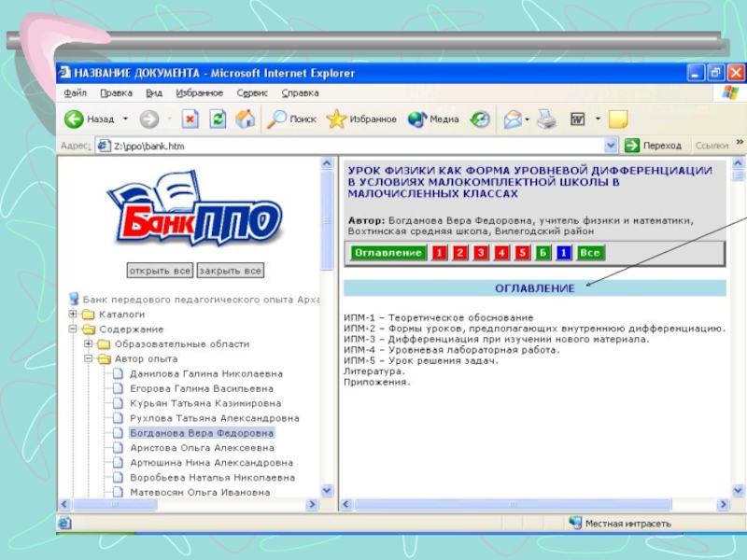The image size is (747, 560).
Task: Select Аристова Ольга Алексеевна in the tree
Action: coord(202,448)
